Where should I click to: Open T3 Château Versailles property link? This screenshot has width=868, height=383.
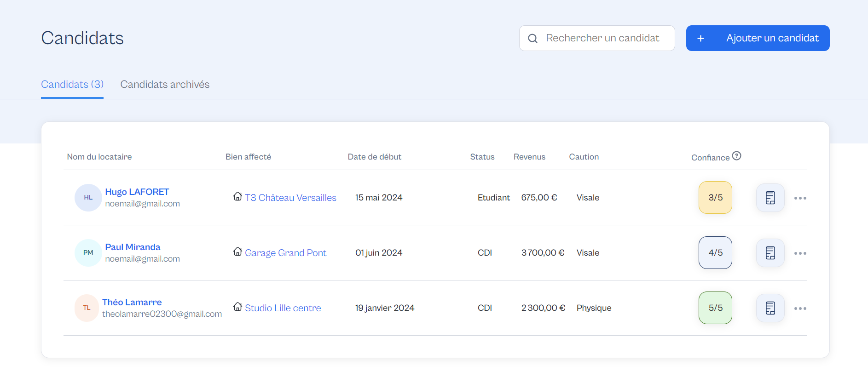pyautogui.click(x=290, y=198)
